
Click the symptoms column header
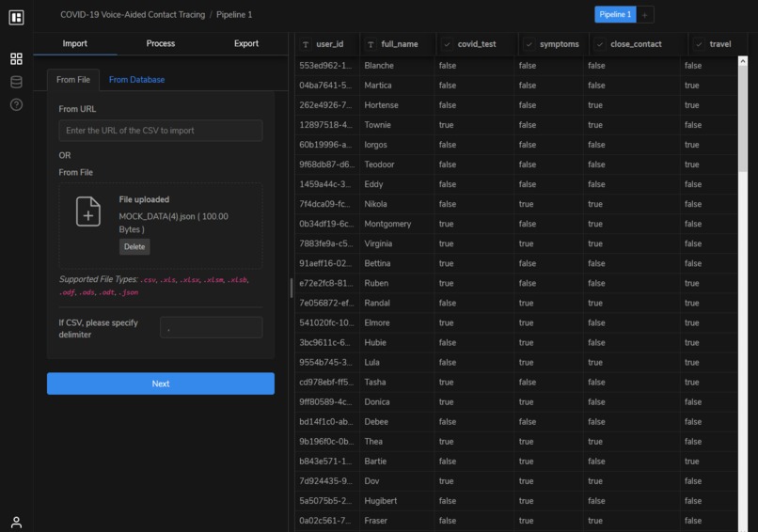tap(554, 44)
